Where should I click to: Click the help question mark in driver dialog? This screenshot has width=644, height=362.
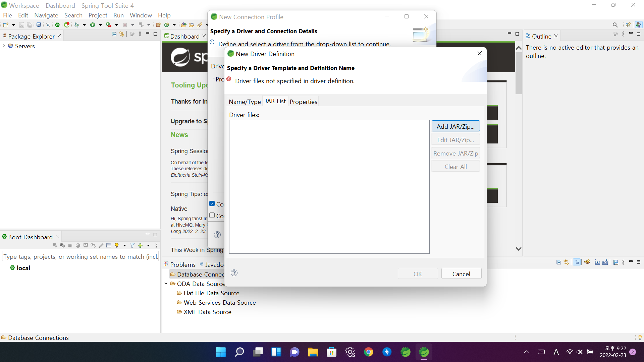tap(234, 273)
